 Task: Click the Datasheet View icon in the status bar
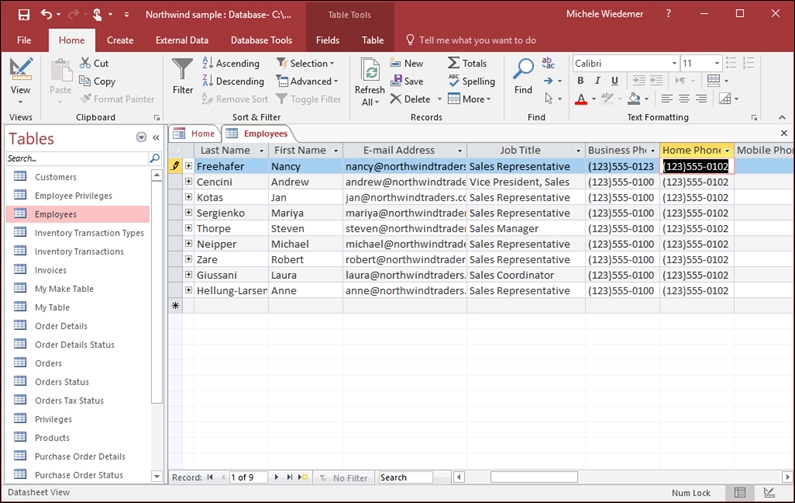740,492
